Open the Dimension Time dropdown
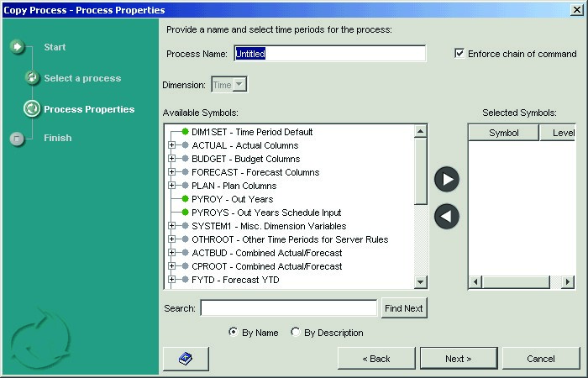Screen dimensions: 588x378 coord(239,85)
